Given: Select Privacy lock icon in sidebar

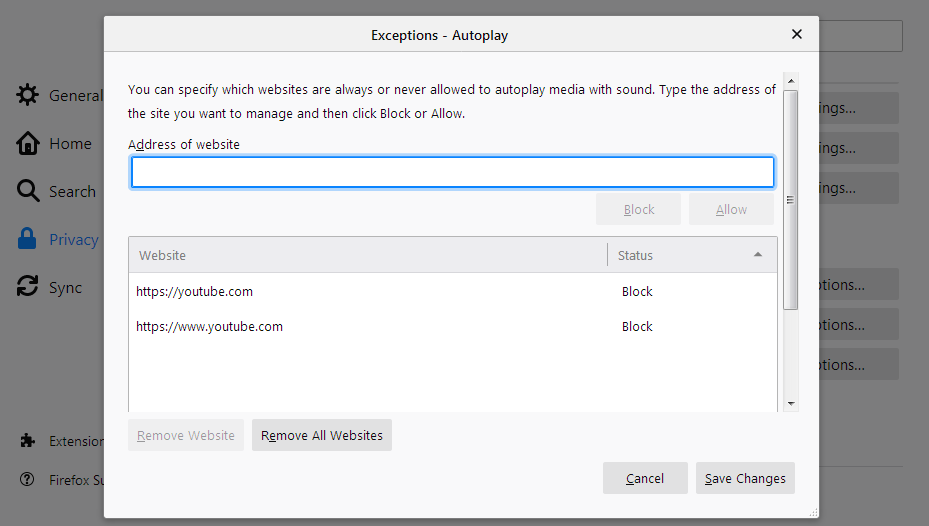Looking at the screenshot, I should tap(27, 239).
